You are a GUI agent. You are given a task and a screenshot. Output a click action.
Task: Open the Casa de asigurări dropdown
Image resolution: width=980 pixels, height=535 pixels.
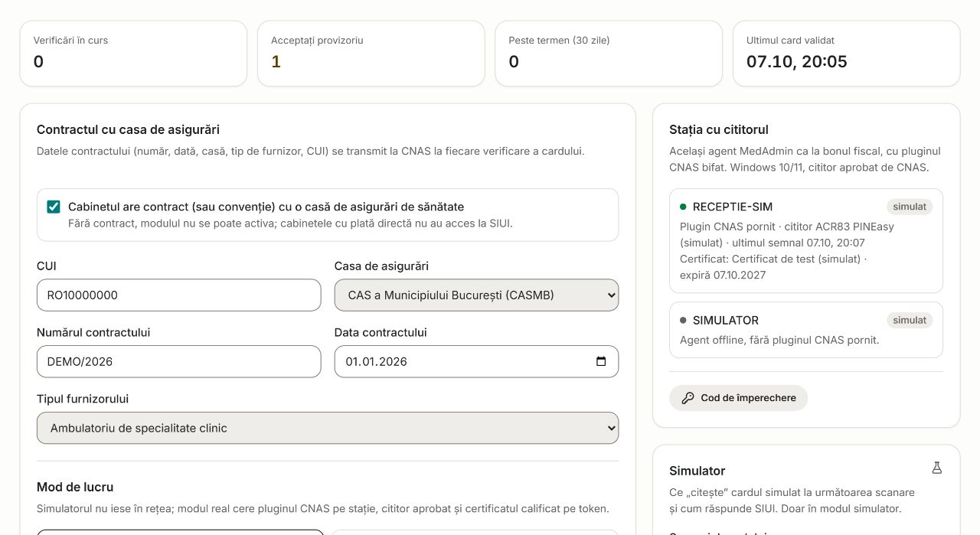[x=476, y=295]
